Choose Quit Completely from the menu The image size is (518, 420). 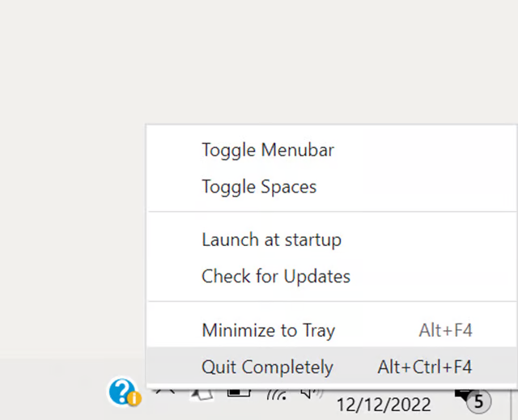[x=267, y=367]
